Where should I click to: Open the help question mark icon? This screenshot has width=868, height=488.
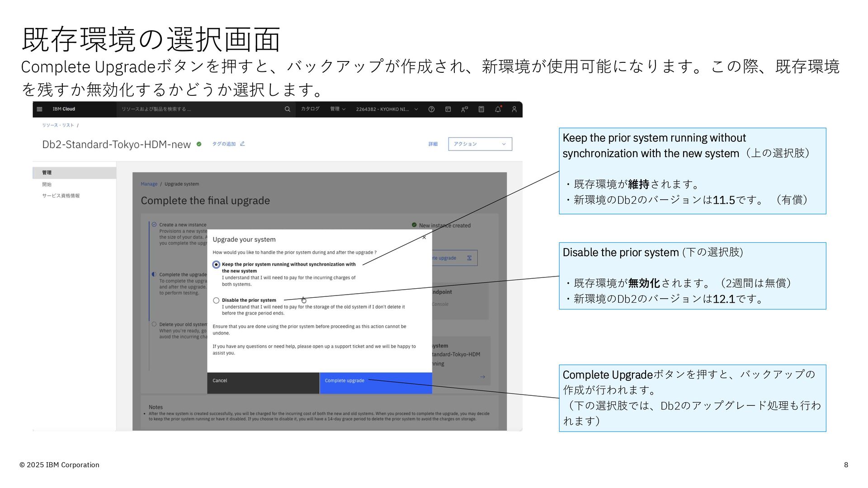431,109
